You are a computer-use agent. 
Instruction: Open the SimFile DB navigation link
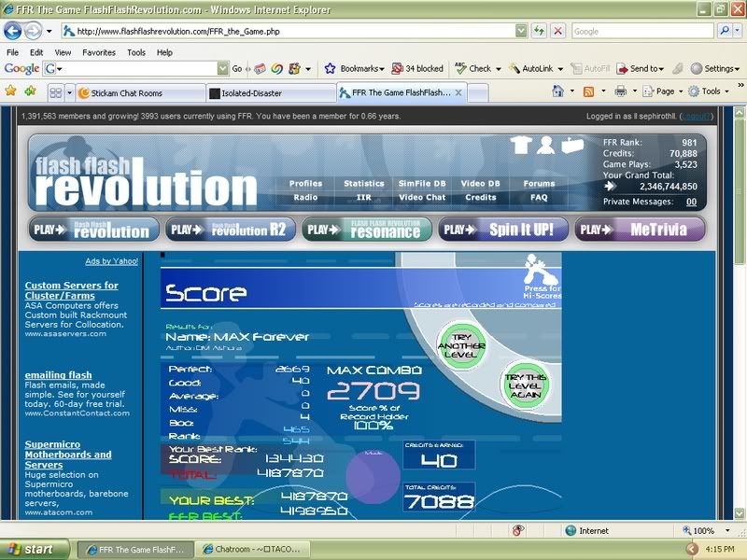pyautogui.click(x=421, y=184)
